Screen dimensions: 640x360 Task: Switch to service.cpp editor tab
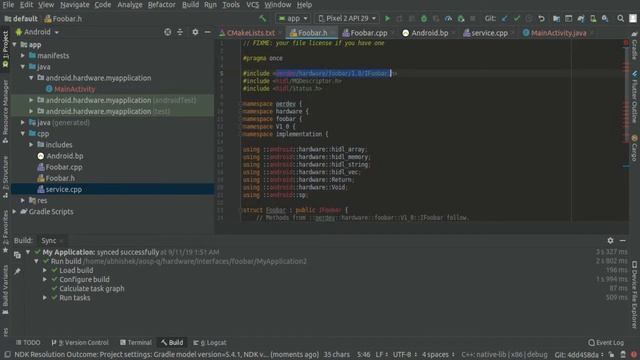coord(489,33)
